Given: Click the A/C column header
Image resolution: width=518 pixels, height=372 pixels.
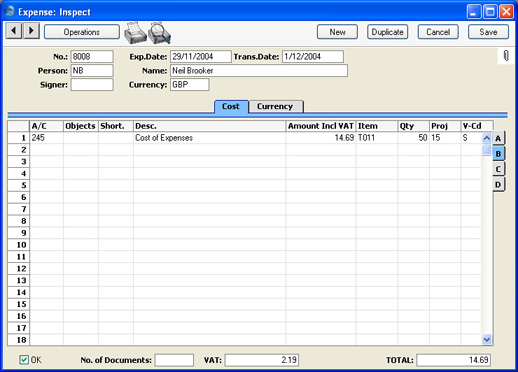Looking at the screenshot, I should tap(47, 126).
